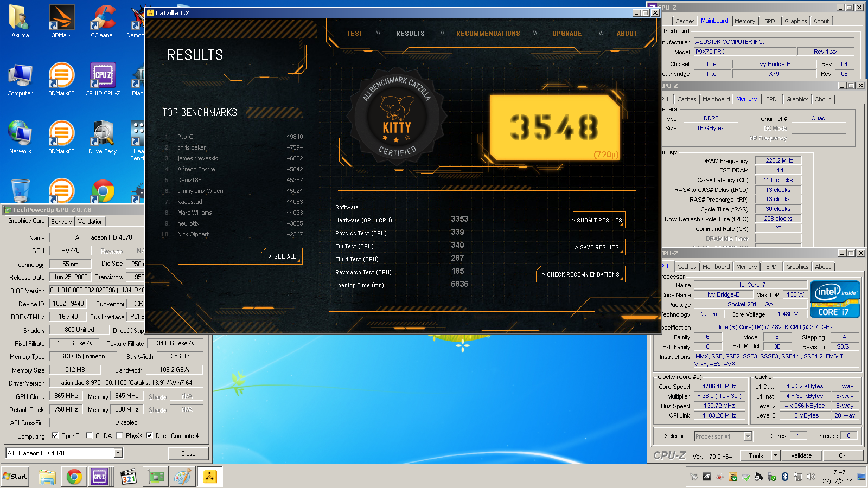Click the SAVE RESULTS button
The width and height of the screenshot is (868, 488).
pos(597,247)
